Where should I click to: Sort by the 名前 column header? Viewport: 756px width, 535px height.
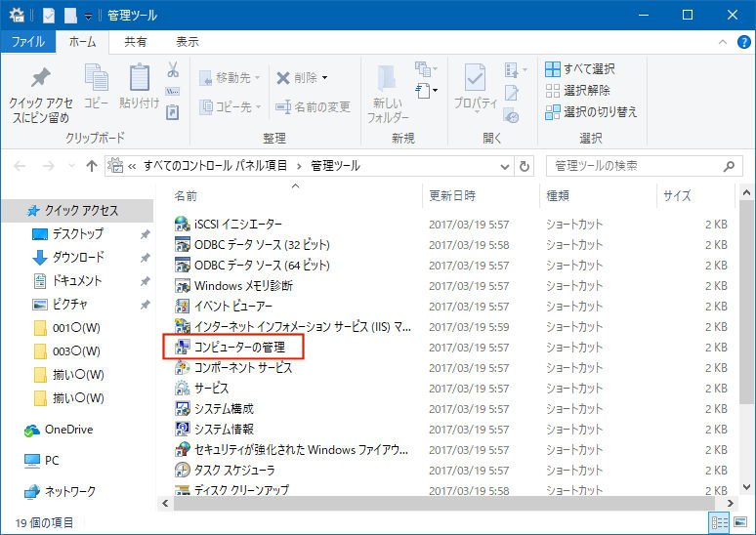pyautogui.click(x=186, y=195)
